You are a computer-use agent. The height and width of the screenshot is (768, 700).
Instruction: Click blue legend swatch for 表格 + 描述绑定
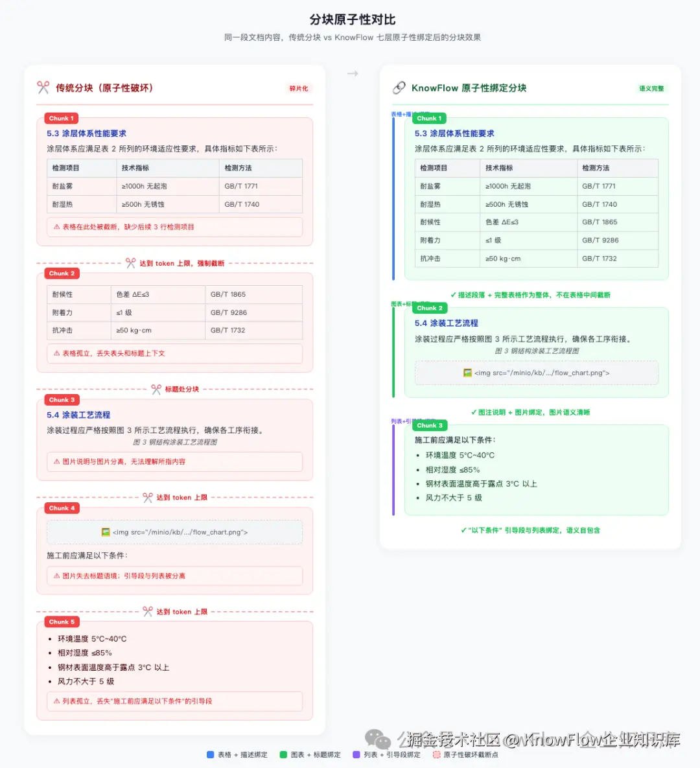pos(211,755)
